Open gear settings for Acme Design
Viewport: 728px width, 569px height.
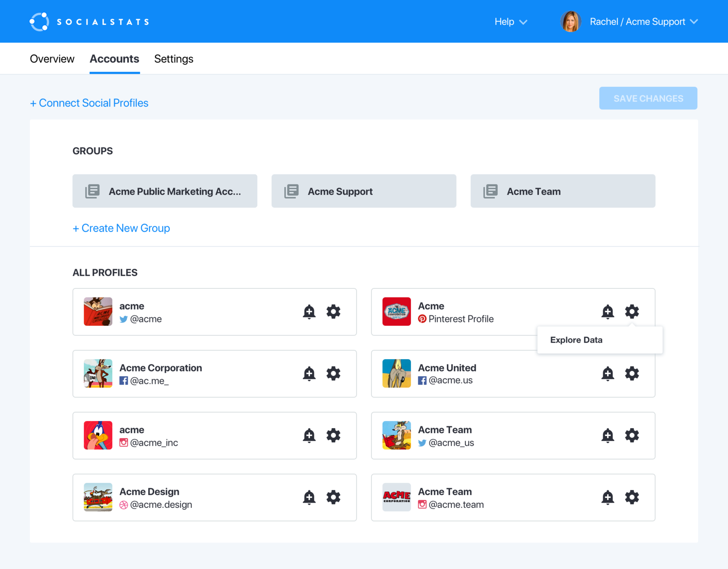[x=333, y=497]
